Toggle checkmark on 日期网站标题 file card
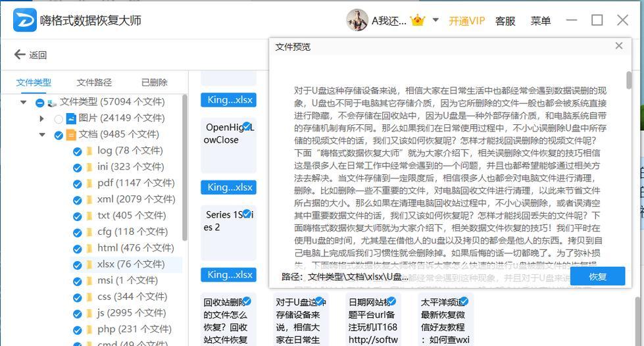 (391, 301)
